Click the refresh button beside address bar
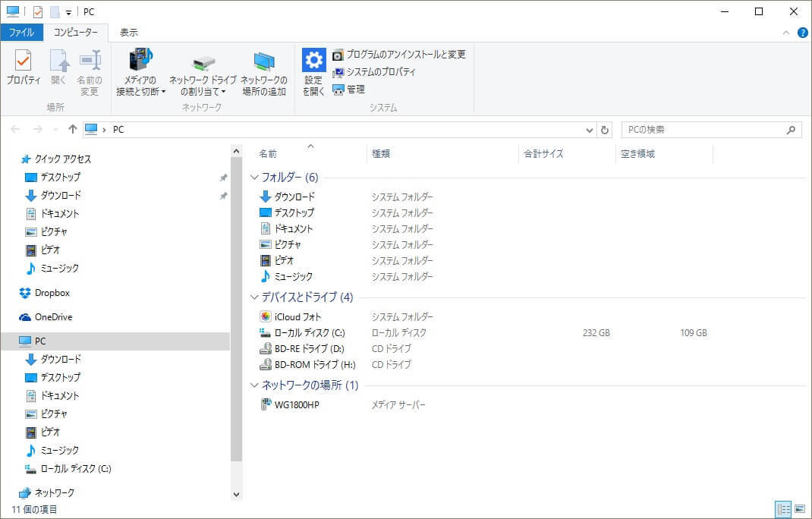Image resolution: width=812 pixels, height=519 pixels. (605, 130)
